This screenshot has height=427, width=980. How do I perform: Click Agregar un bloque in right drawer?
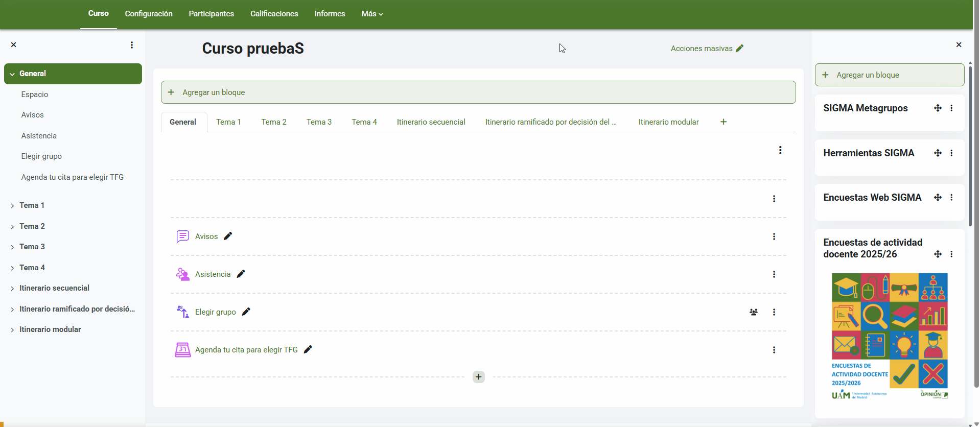coord(890,75)
